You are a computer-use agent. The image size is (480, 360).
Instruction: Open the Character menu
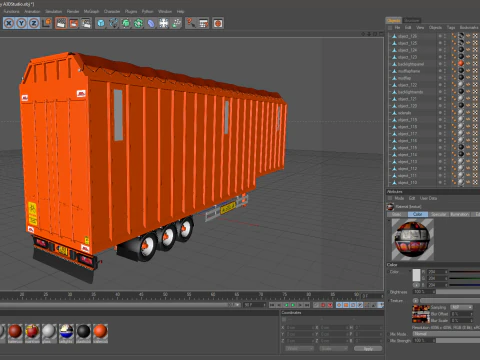[x=112, y=11]
